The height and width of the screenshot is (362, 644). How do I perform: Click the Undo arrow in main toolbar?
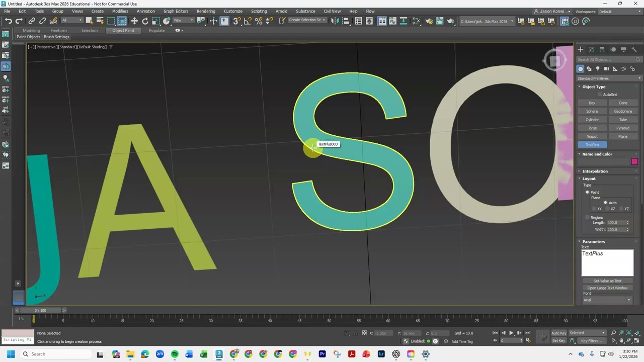coord(8,21)
